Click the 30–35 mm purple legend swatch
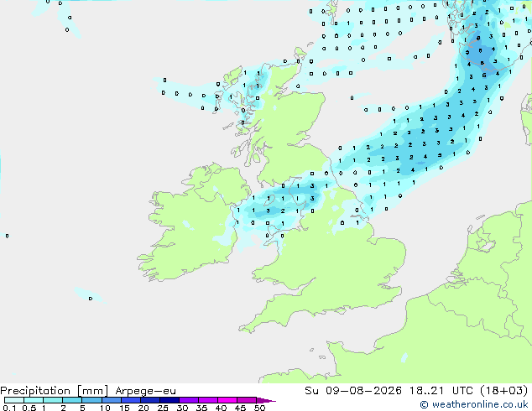532x411 pixels. click(188, 400)
